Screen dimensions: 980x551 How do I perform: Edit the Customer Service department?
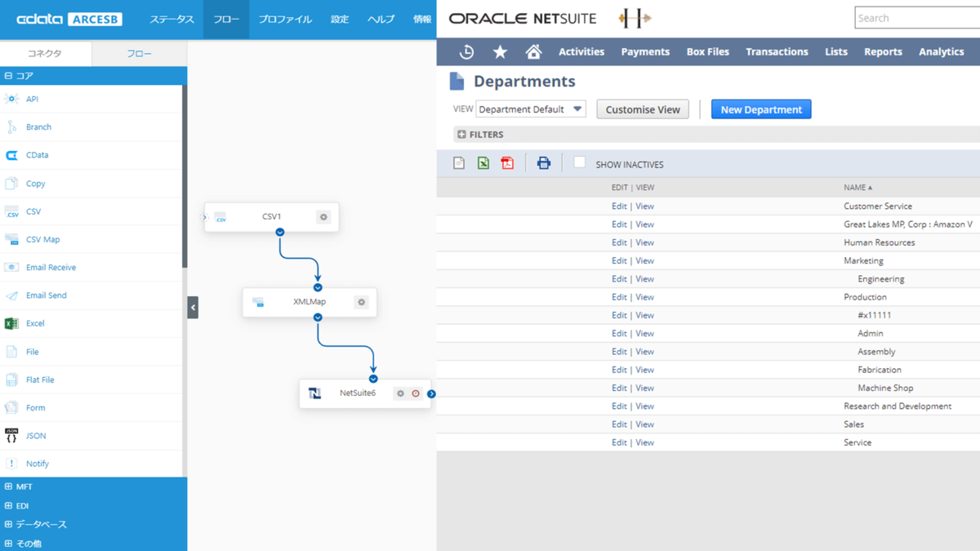click(x=619, y=207)
